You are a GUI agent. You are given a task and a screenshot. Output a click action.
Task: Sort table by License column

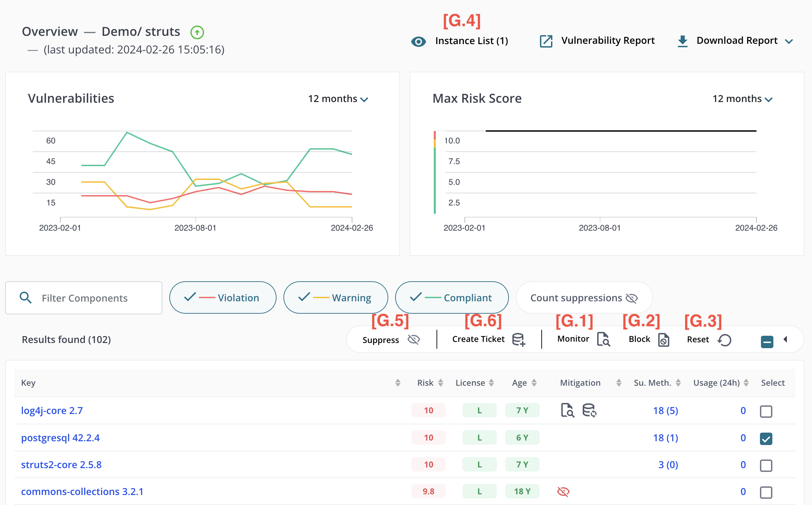pos(491,383)
